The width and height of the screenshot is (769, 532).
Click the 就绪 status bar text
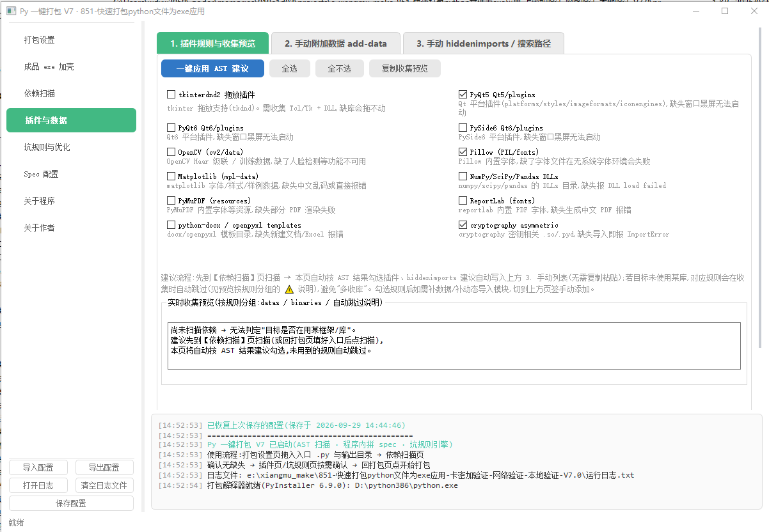pos(17,522)
